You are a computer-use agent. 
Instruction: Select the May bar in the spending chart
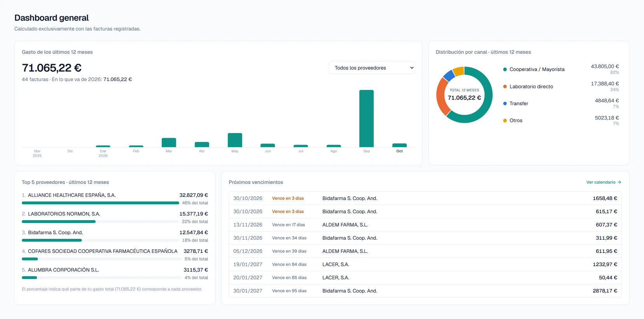coord(235,140)
